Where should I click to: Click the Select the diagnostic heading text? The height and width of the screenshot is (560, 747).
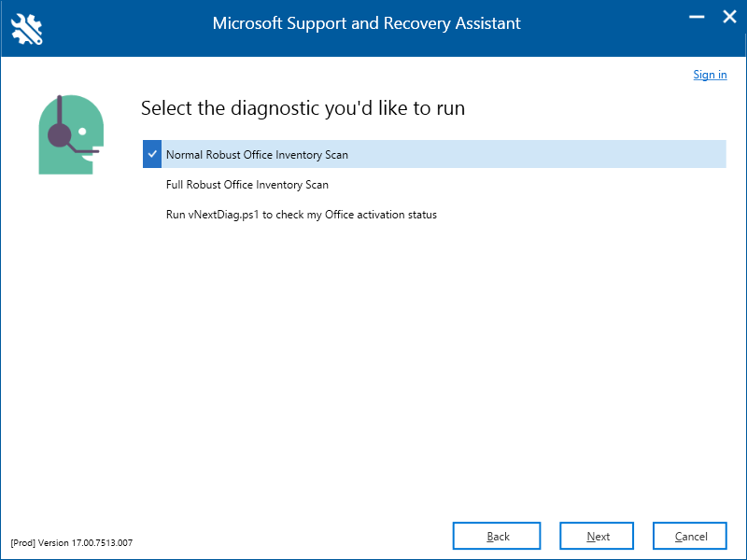click(303, 108)
